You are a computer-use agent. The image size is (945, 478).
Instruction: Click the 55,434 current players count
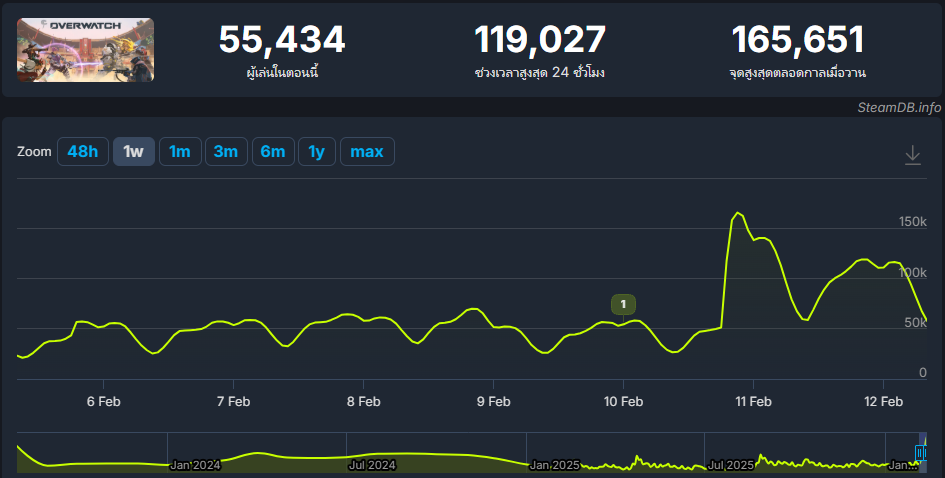point(282,40)
